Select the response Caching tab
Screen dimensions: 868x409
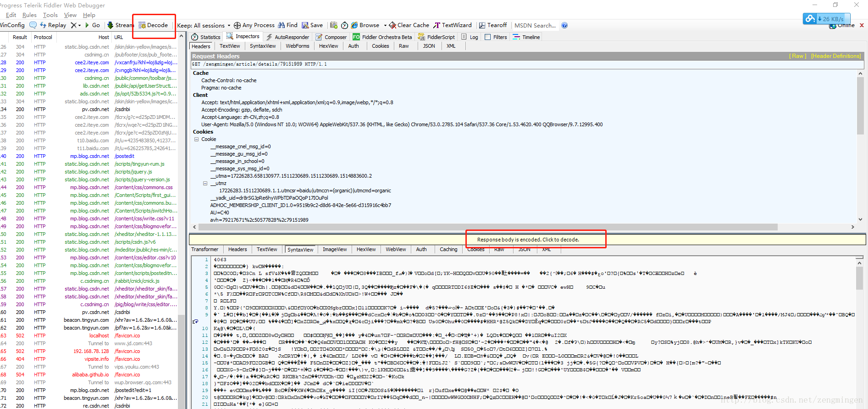tap(448, 249)
